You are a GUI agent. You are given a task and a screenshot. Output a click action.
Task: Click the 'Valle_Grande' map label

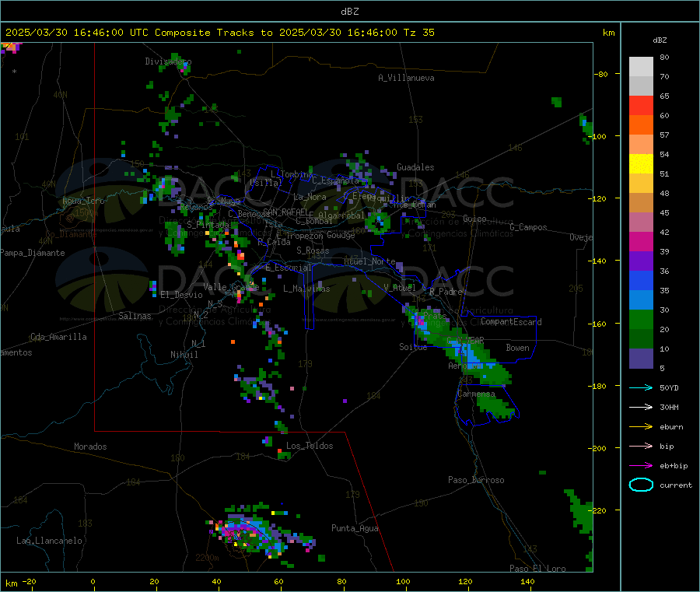[231, 286]
